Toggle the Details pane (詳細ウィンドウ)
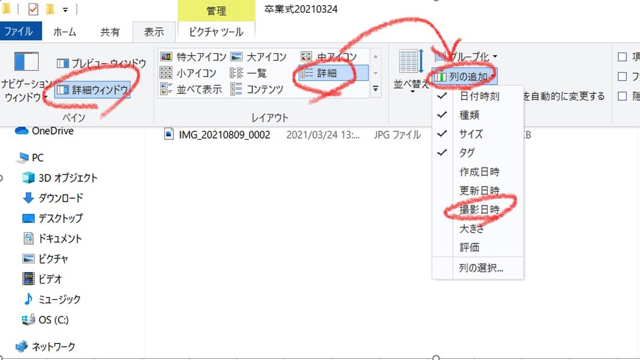 [x=93, y=90]
